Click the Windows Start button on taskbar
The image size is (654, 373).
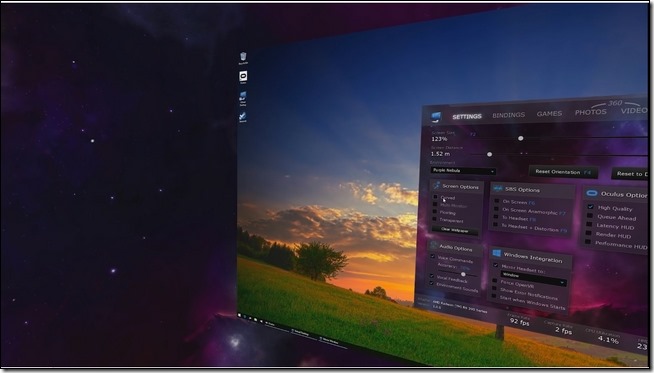240,316
